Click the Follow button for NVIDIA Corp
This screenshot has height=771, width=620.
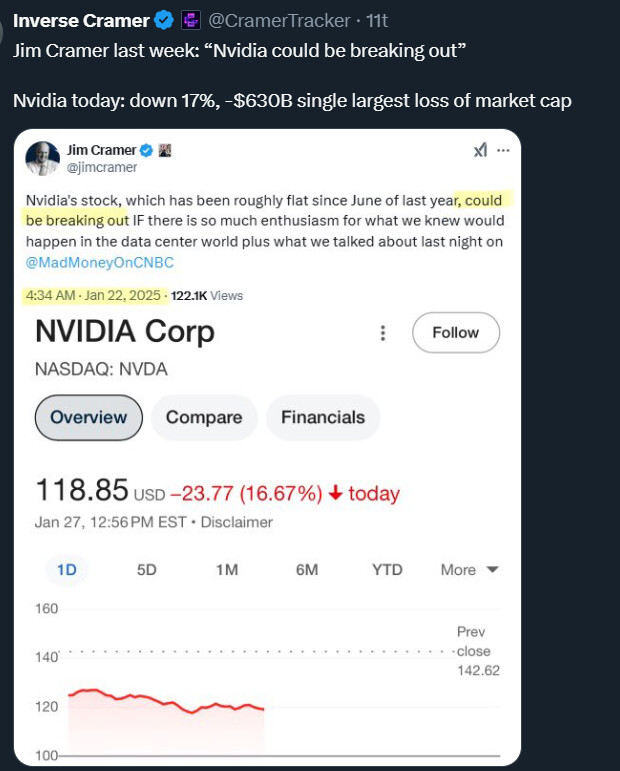(456, 332)
